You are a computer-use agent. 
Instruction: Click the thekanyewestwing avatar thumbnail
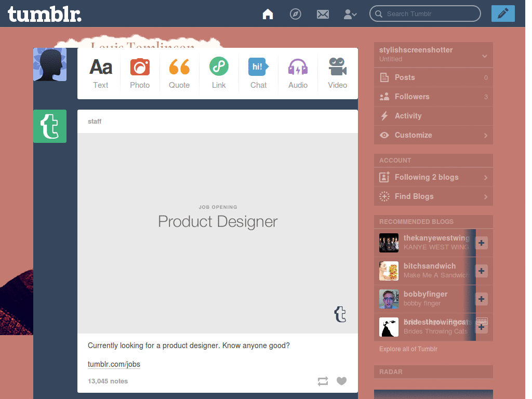(389, 243)
